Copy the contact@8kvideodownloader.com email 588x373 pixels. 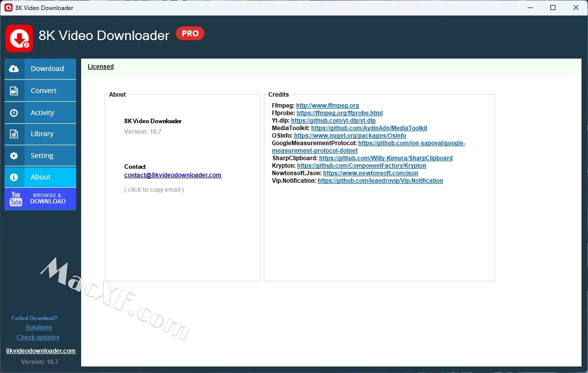click(x=173, y=175)
